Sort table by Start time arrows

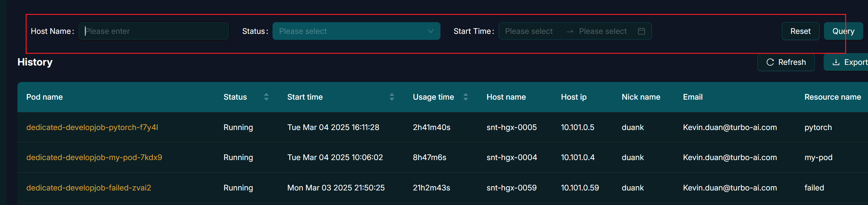click(x=392, y=97)
